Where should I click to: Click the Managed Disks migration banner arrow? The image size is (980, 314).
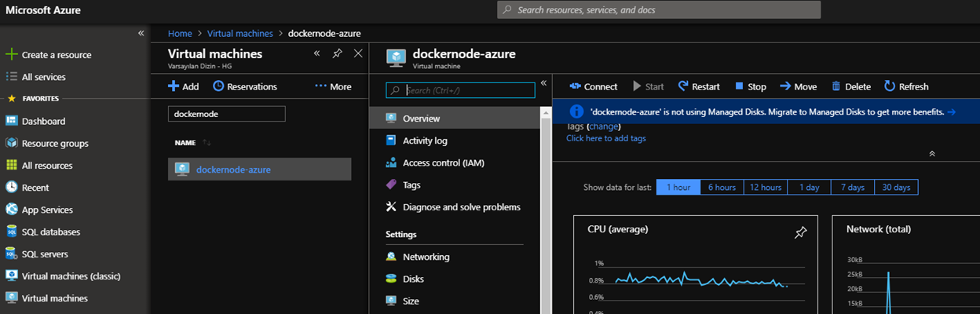tap(952, 112)
